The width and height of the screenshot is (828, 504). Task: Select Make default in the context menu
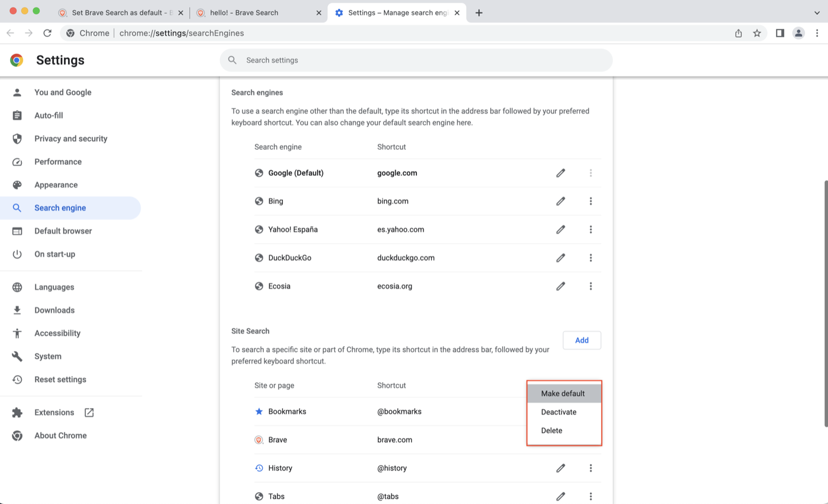tap(563, 393)
